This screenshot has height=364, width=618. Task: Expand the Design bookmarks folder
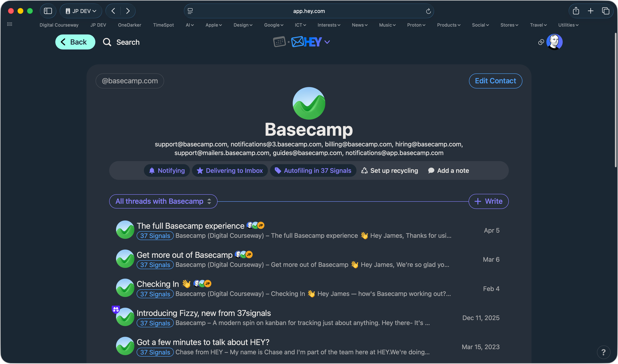[243, 25]
